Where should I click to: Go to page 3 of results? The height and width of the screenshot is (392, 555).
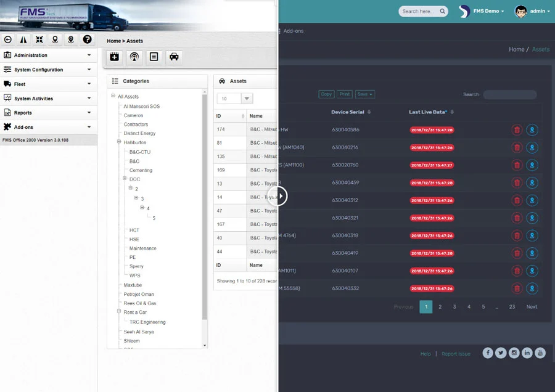pos(454,307)
